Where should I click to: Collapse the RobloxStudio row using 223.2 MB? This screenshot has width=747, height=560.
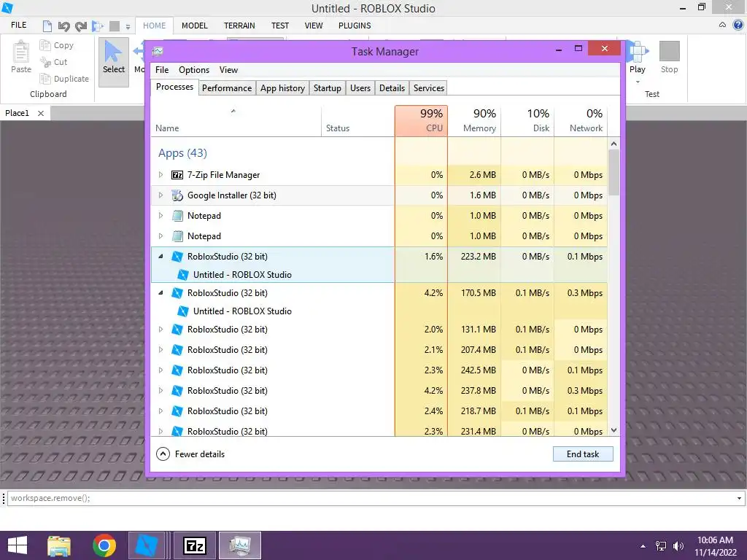coord(160,256)
